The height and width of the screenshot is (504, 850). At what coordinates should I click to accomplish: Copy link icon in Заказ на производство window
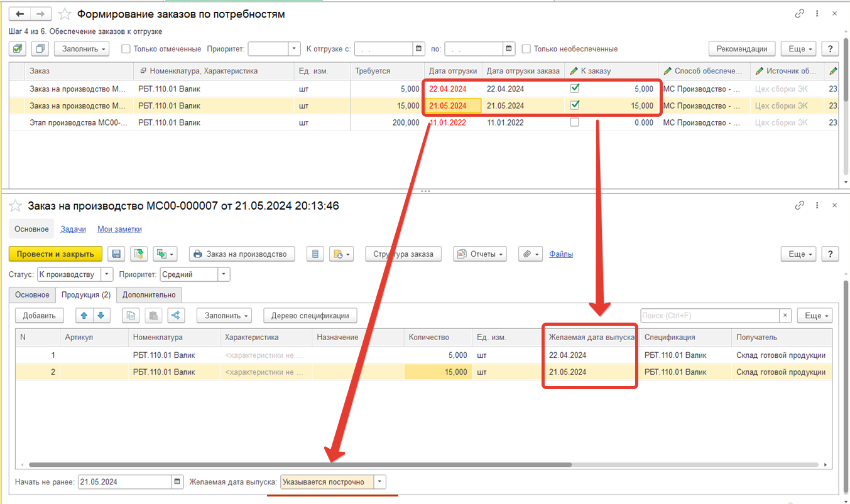coord(800,205)
